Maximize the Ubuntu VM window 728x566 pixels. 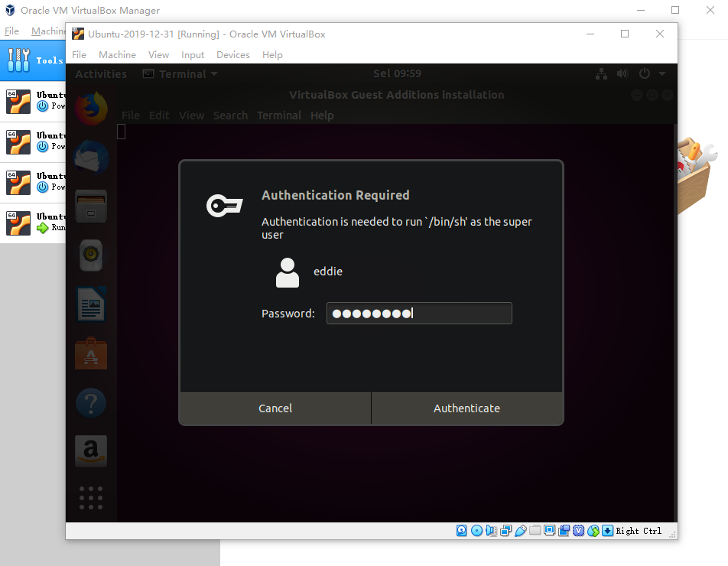point(625,34)
